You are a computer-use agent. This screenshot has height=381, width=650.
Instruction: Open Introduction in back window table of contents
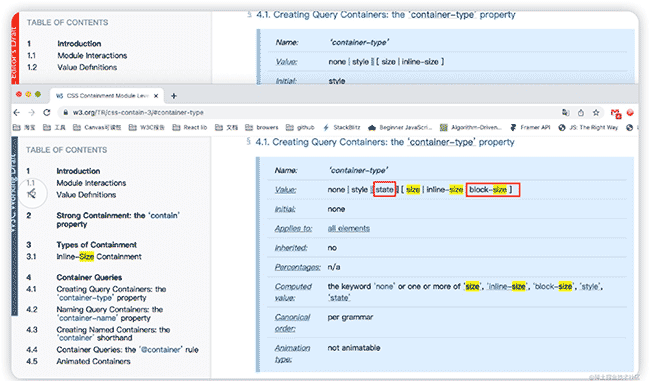[79, 44]
